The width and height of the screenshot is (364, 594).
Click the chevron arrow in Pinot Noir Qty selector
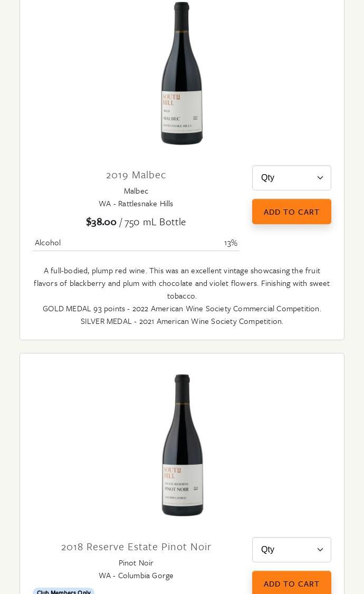click(x=320, y=550)
